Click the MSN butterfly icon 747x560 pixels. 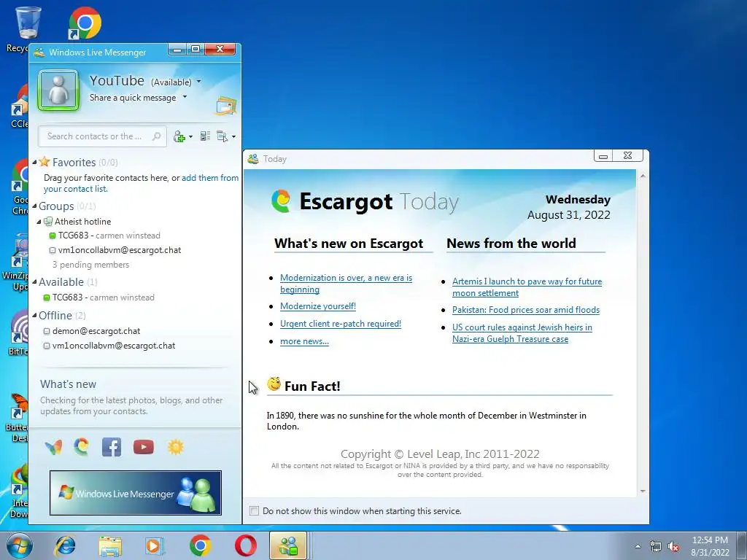click(x=53, y=447)
